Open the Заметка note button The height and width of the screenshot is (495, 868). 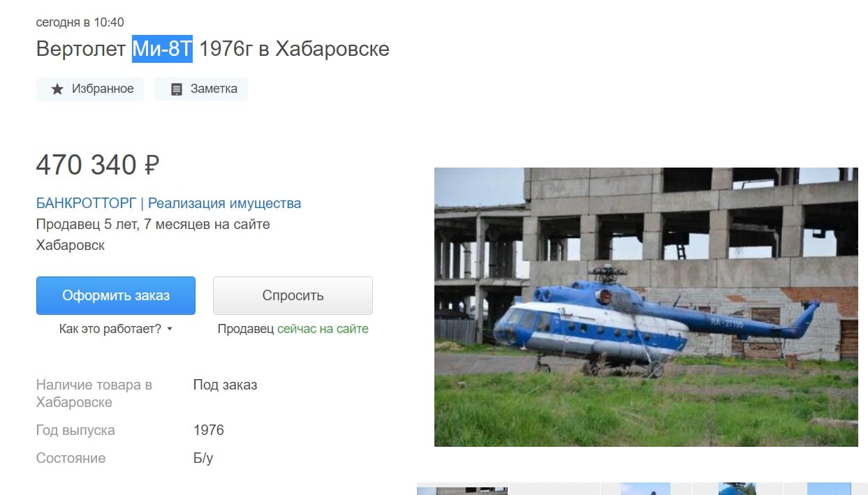click(x=201, y=89)
